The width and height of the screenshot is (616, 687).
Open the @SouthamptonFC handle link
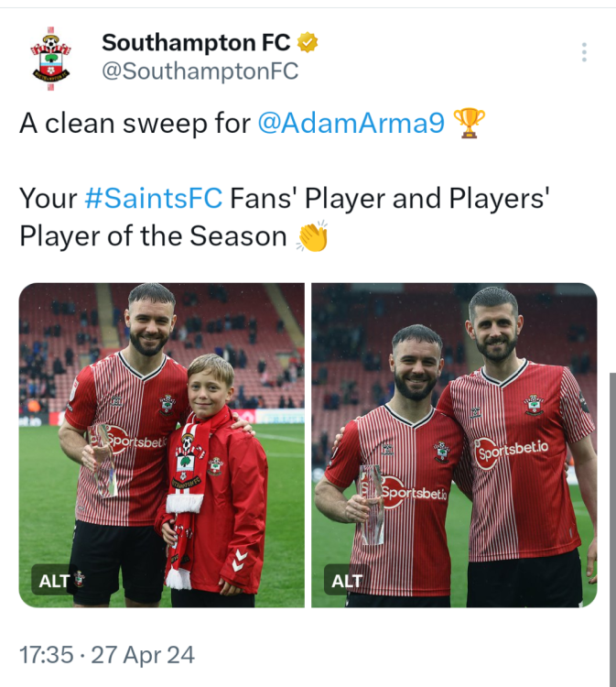[200, 71]
